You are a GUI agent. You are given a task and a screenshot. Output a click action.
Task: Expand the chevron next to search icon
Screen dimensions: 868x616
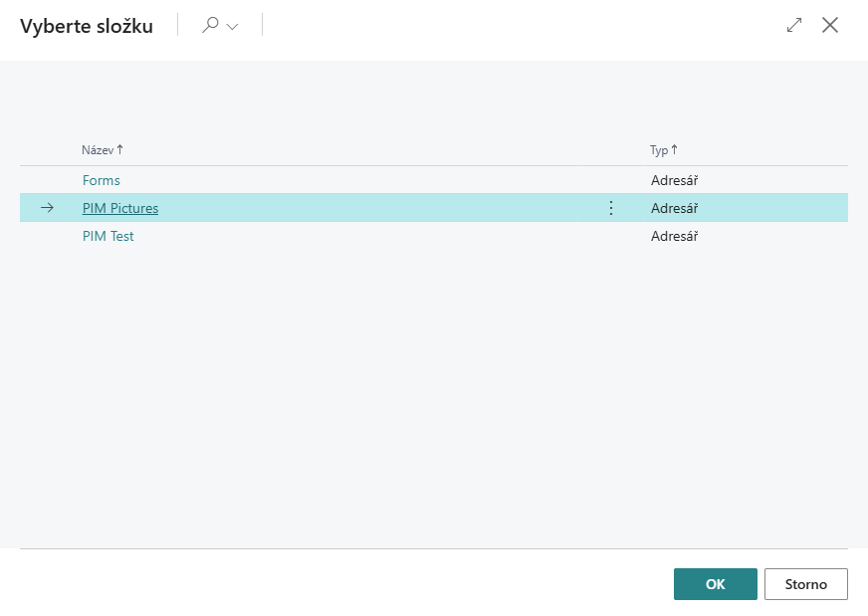pyautogui.click(x=233, y=27)
